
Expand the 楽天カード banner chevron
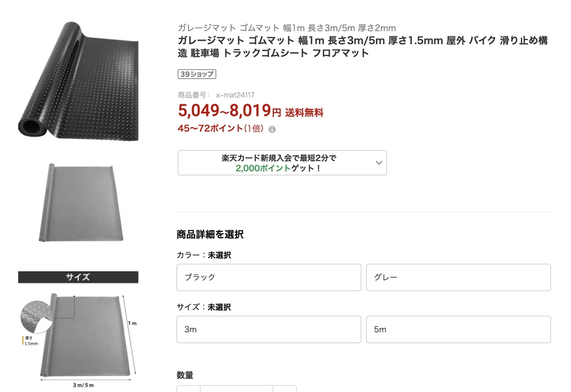[x=379, y=163]
